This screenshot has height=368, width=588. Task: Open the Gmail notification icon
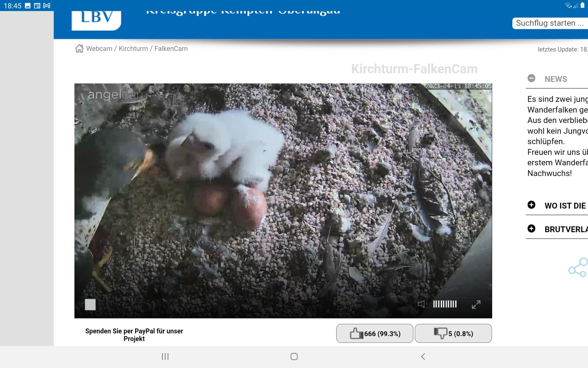coord(47,6)
